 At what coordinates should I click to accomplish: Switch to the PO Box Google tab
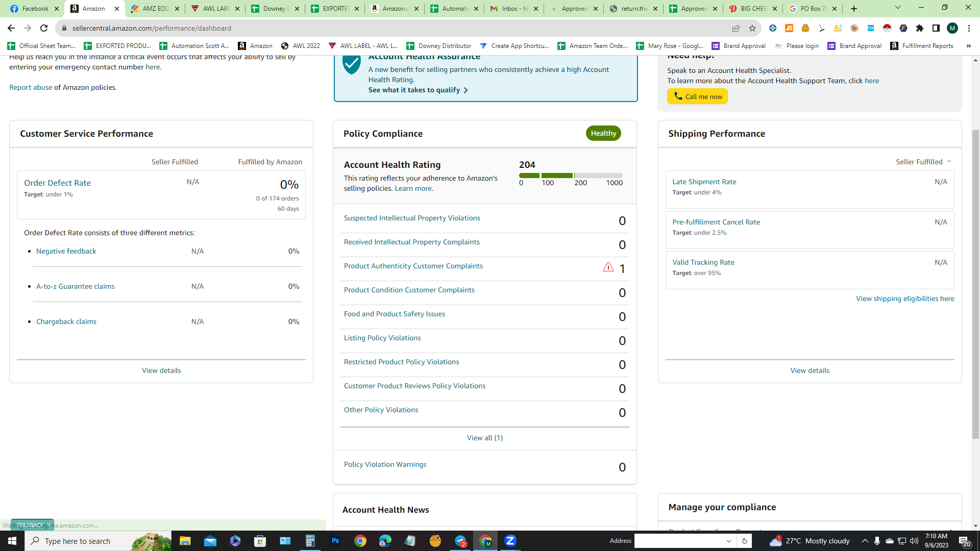813,9
